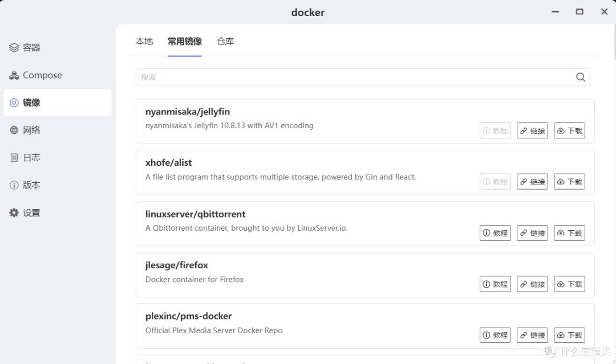Click the cubes icon beside Compose
616x364 pixels.
(14, 75)
